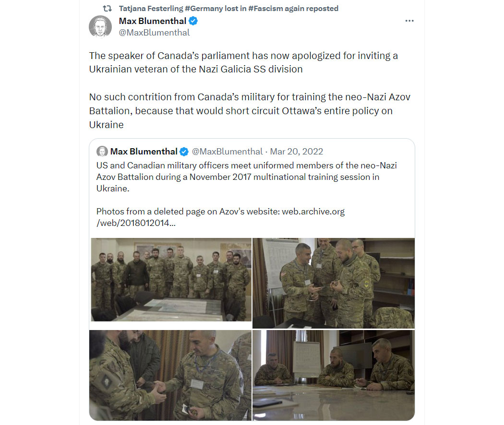Click the Mar 20, 2022 timestamp
The width and height of the screenshot is (504, 425).
pyautogui.click(x=296, y=152)
